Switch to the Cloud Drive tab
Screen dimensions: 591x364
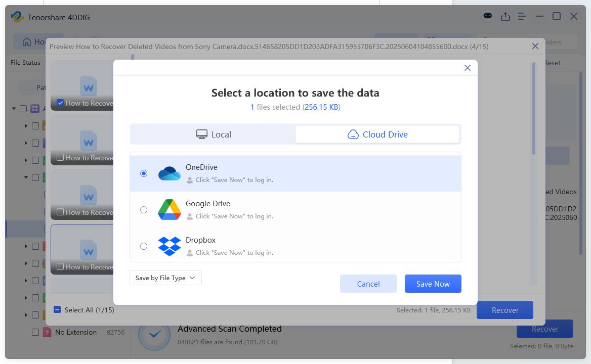coord(377,134)
